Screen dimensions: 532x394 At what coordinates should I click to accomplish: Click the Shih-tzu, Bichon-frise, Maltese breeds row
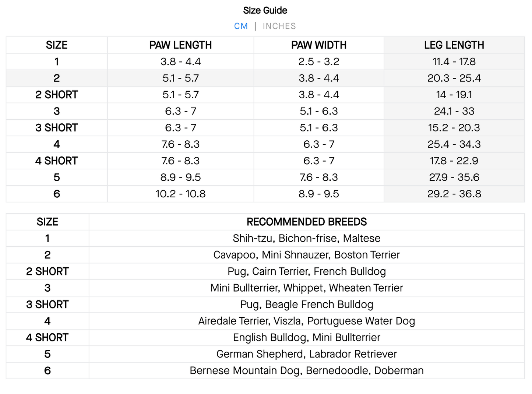coord(306,239)
